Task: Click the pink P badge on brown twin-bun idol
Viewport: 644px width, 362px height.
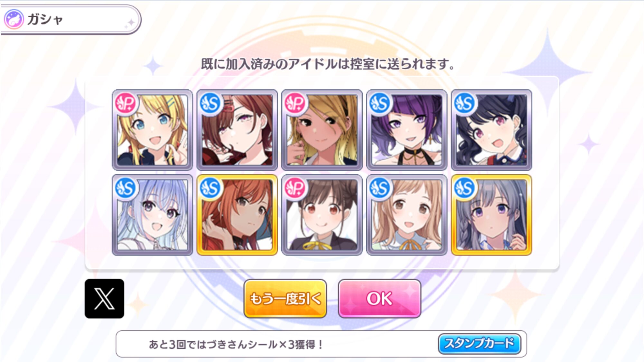Action: [x=295, y=188]
